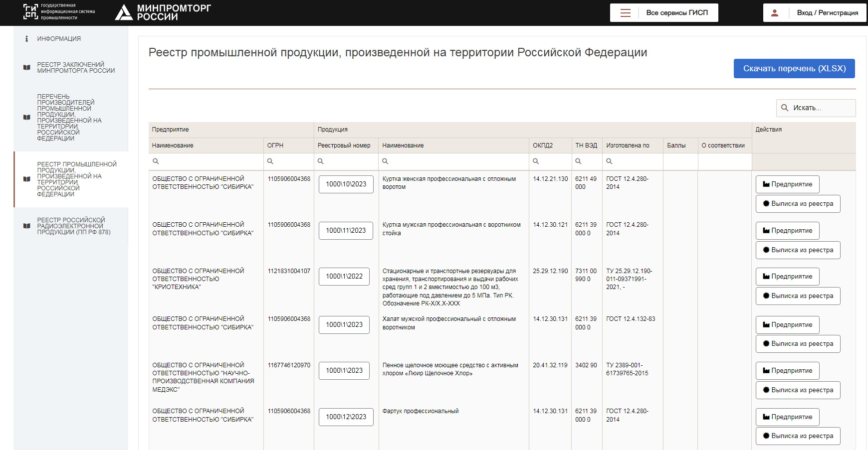Open Все сервисы ГИСП menu

tap(664, 13)
